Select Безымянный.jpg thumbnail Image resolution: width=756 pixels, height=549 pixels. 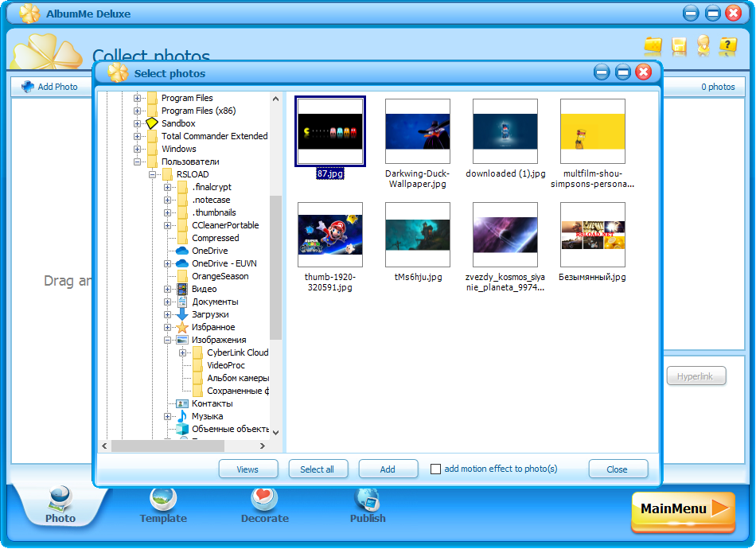pyautogui.click(x=593, y=235)
